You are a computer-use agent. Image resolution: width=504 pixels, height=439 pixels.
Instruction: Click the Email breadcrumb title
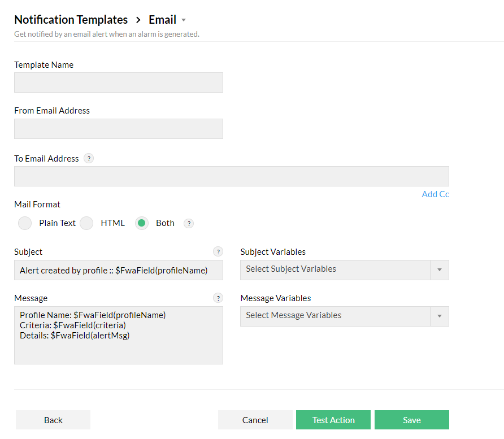pyautogui.click(x=162, y=20)
